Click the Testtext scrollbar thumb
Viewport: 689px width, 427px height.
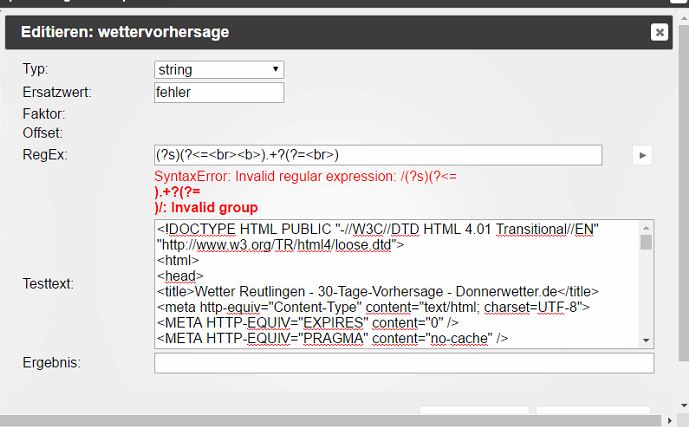point(646,242)
